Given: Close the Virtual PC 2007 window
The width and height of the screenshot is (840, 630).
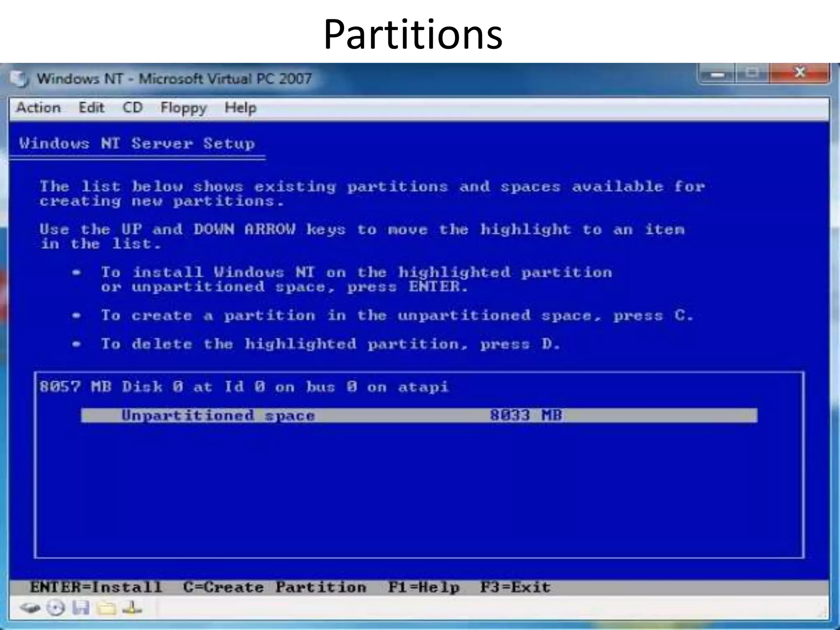Looking at the screenshot, I should pos(799,73).
